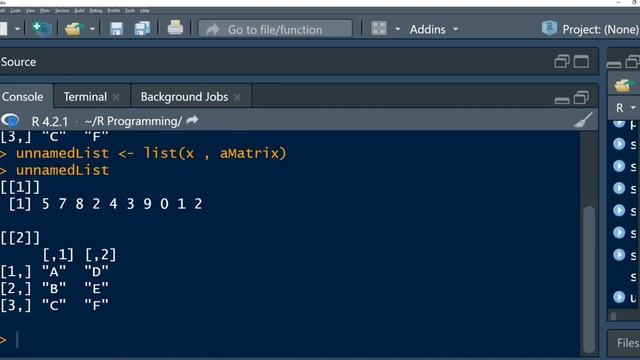
Task: Open the Tools menu
Action: 130,11
